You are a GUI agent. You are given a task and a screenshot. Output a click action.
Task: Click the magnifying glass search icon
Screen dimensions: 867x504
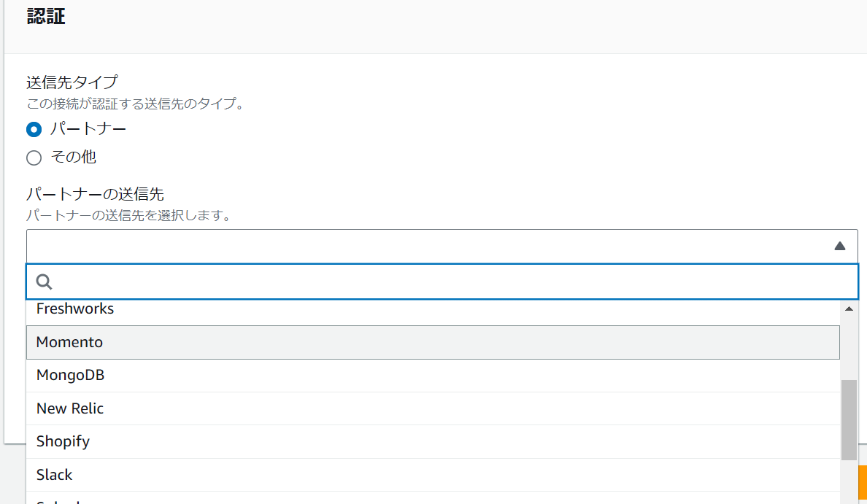(44, 282)
